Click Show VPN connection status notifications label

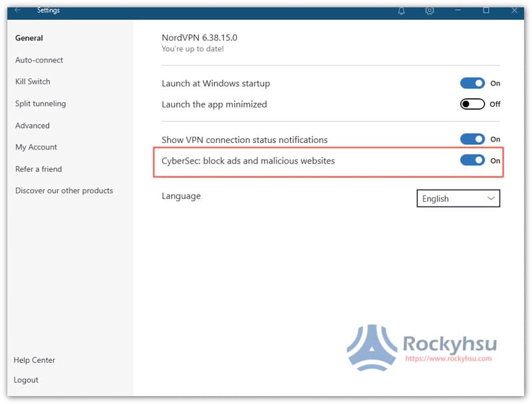pos(244,140)
